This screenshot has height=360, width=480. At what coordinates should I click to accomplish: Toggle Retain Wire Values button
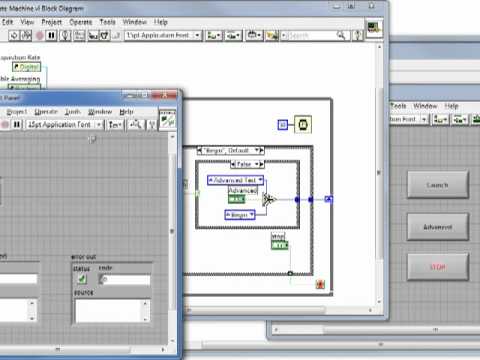pos(79,35)
